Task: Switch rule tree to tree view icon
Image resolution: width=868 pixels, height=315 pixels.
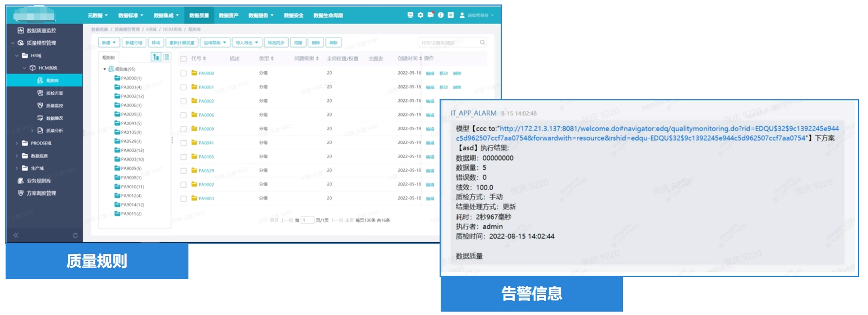Action: coord(156,57)
